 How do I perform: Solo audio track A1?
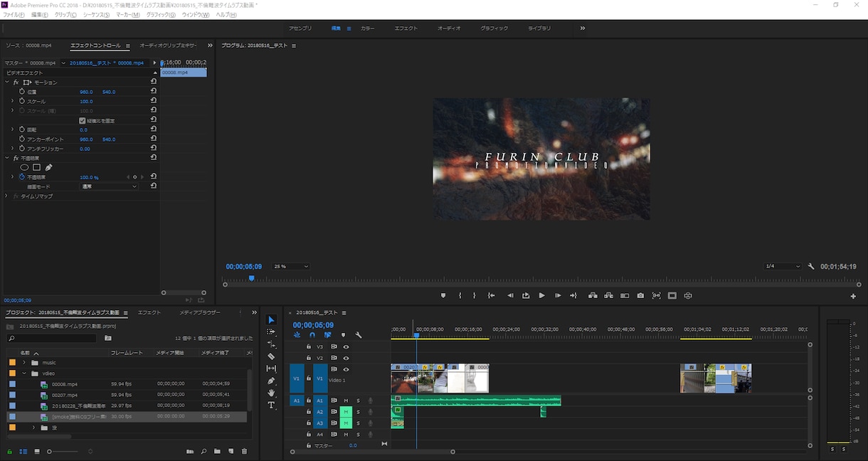coord(358,401)
